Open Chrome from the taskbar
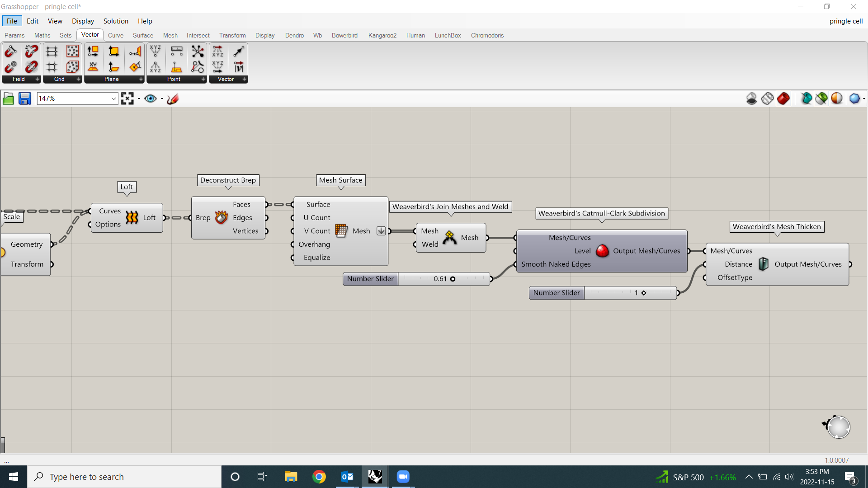Image resolution: width=868 pixels, height=488 pixels. 319,477
